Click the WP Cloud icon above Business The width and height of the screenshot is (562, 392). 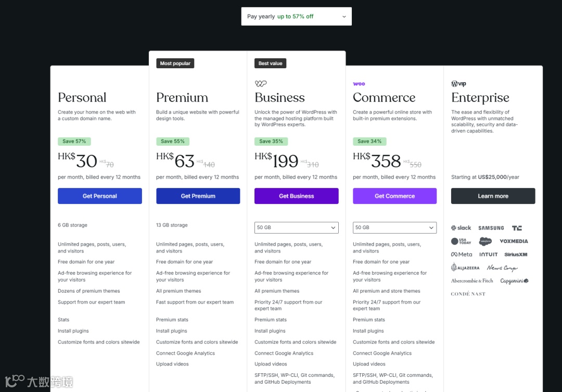coord(261,84)
